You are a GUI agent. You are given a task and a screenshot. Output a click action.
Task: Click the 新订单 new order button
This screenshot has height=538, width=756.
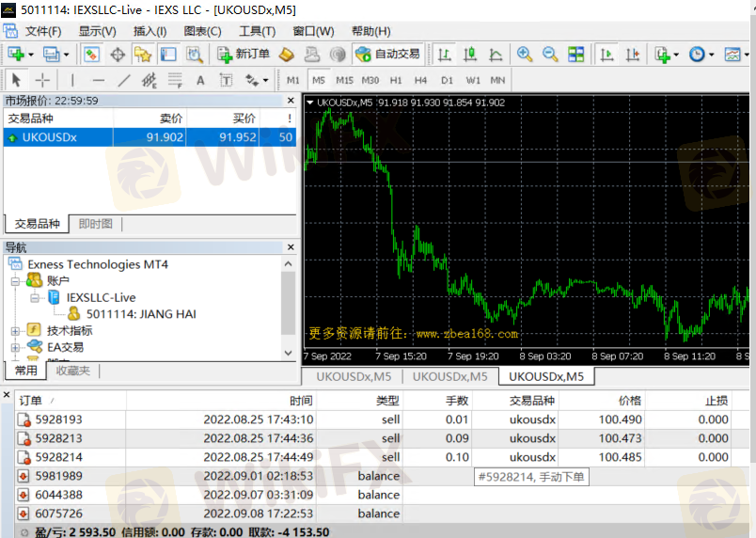tap(243, 55)
